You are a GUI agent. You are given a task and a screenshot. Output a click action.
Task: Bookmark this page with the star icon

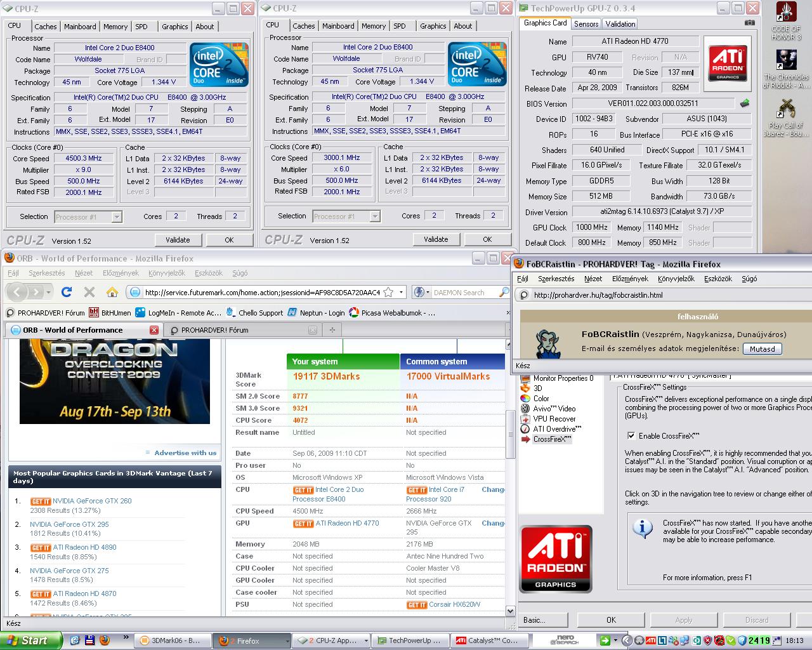tap(388, 292)
